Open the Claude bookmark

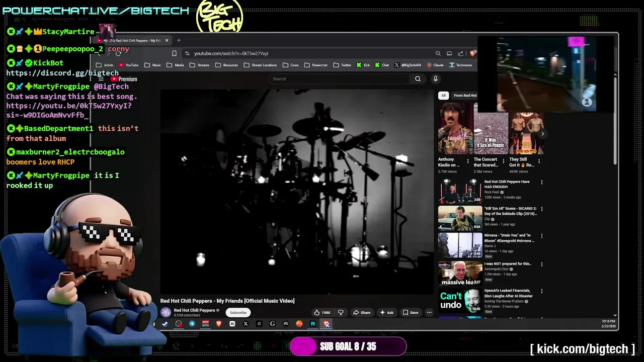436,65
